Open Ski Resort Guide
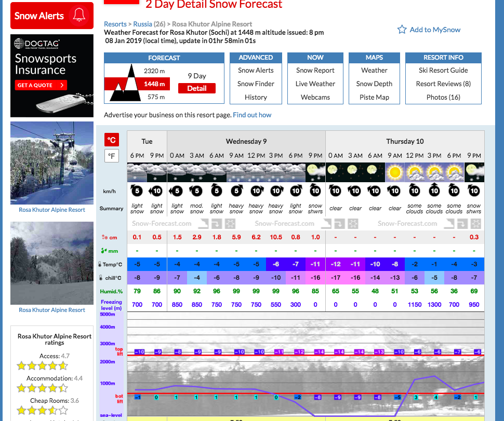This screenshot has height=421, width=504. point(443,70)
